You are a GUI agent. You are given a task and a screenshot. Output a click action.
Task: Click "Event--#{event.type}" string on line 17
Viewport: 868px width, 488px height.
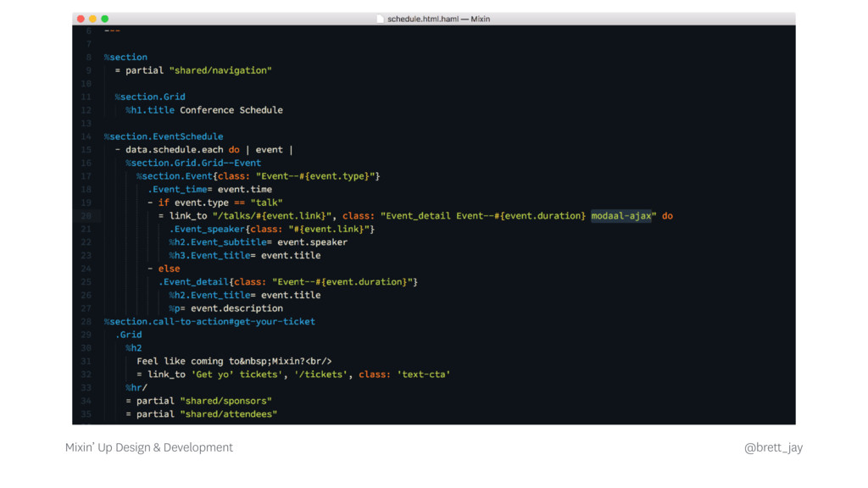[315, 176]
